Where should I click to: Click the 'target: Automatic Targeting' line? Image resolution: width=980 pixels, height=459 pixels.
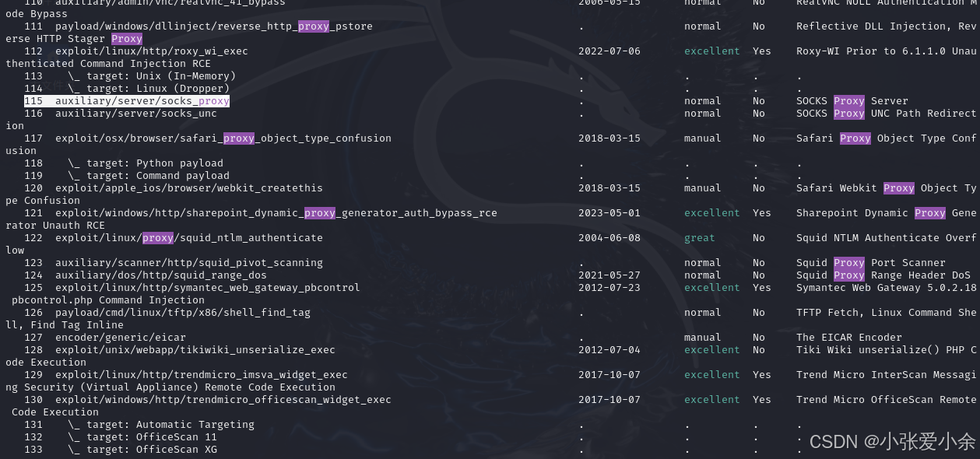pyautogui.click(x=161, y=425)
